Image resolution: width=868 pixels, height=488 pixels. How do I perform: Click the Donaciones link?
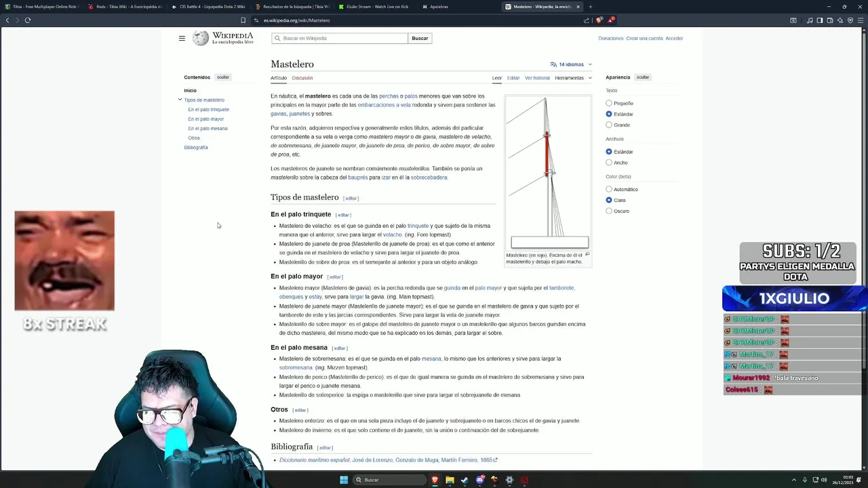tap(610, 39)
